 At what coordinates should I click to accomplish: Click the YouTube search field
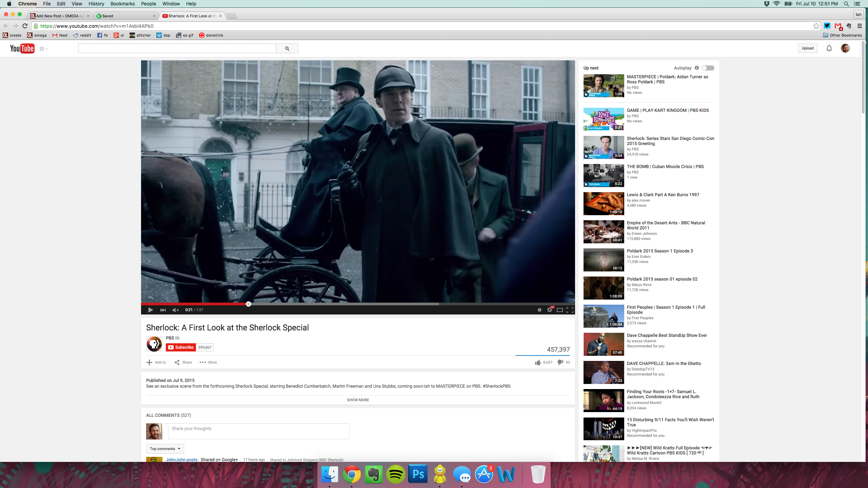click(177, 48)
